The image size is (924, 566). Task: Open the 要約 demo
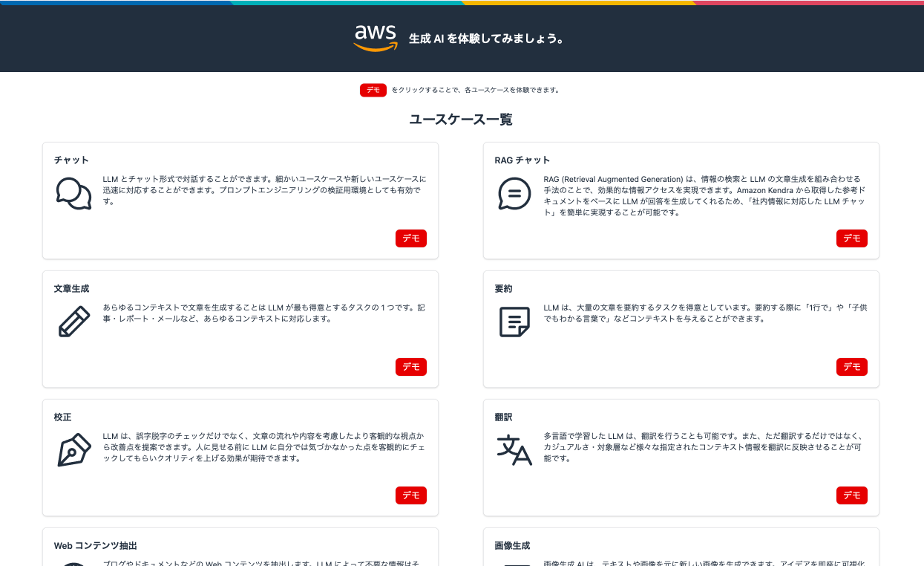[851, 366]
